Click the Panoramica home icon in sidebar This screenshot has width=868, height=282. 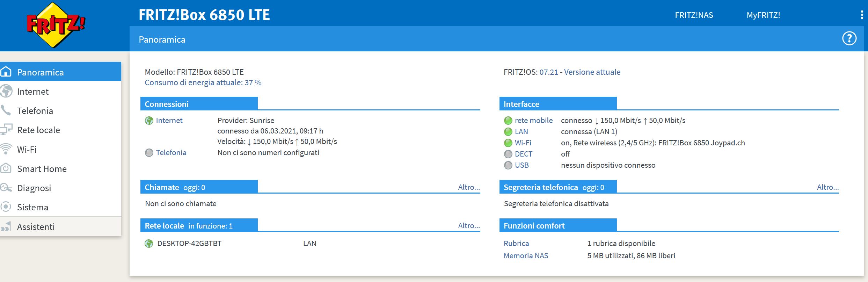point(6,72)
